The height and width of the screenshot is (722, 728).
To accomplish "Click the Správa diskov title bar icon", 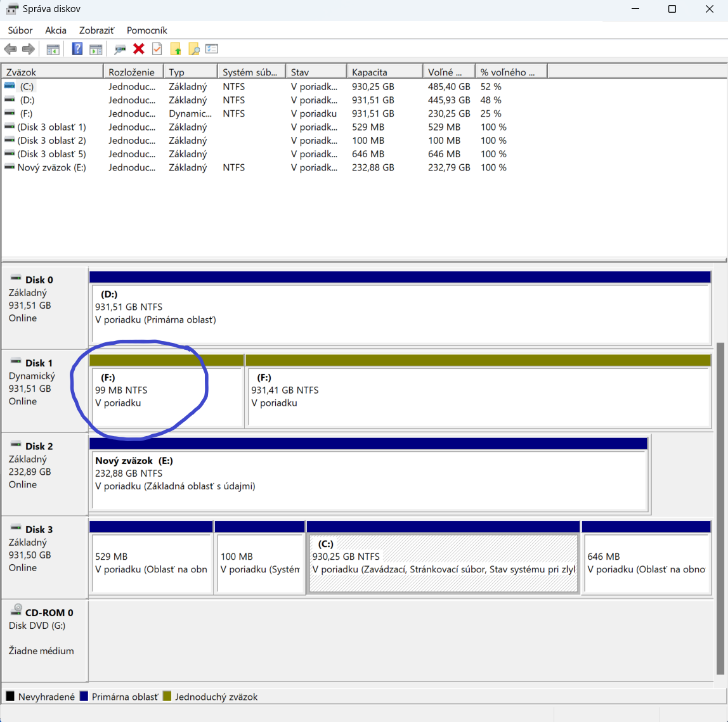I will tap(12, 8).
